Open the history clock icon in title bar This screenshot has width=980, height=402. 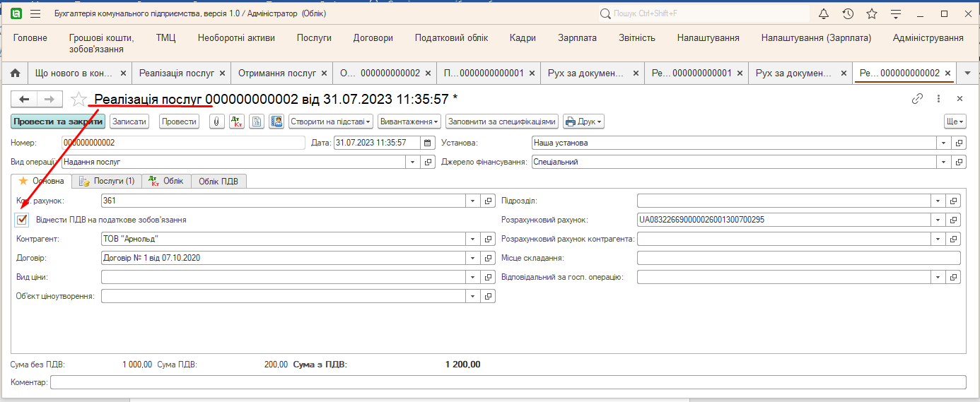848,14
